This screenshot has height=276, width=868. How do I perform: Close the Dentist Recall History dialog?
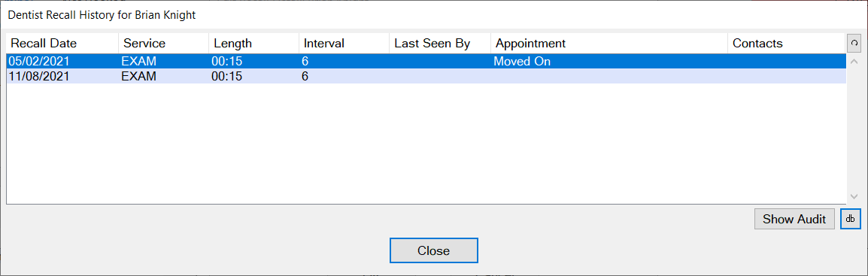[433, 250]
